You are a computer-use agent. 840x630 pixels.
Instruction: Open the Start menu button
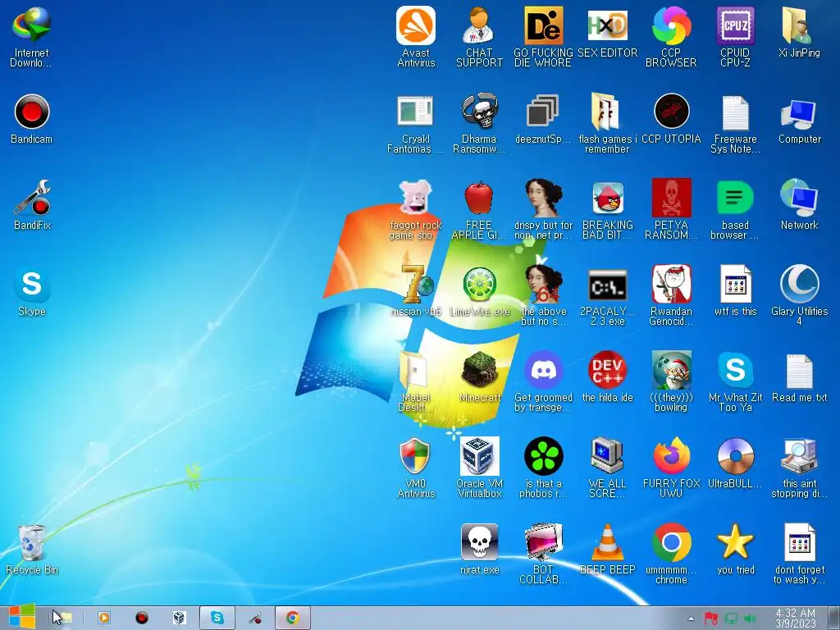coord(21,618)
